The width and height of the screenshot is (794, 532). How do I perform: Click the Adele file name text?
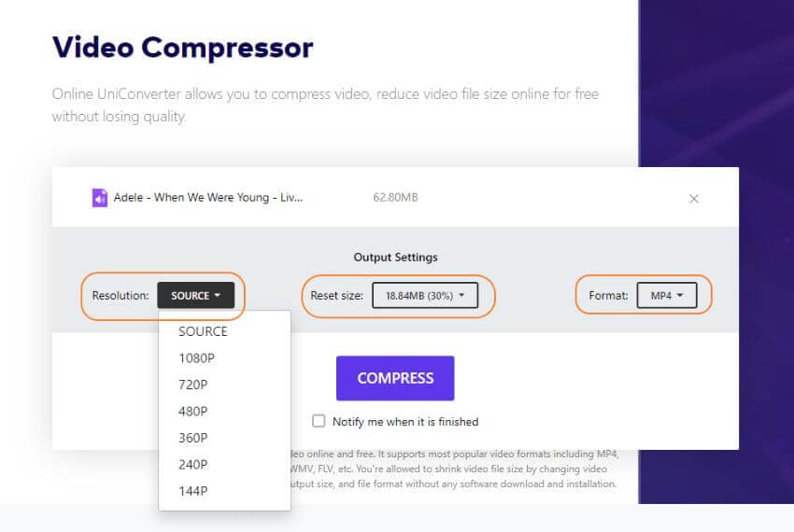tap(207, 198)
